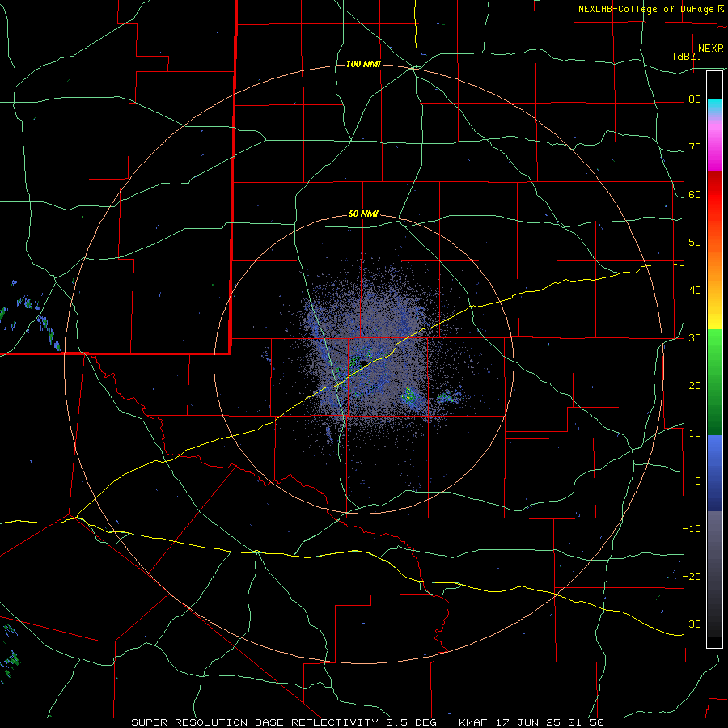Image resolution: width=728 pixels, height=728 pixels.
Task: Click the NEXR label above color scale
Action: (x=711, y=49)
